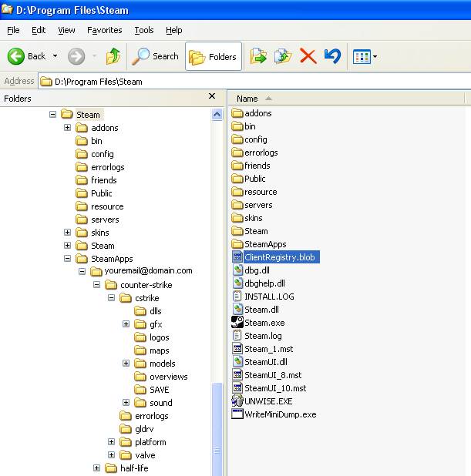
Task: Select the dlls folder in tree
Action: point(148,311)
